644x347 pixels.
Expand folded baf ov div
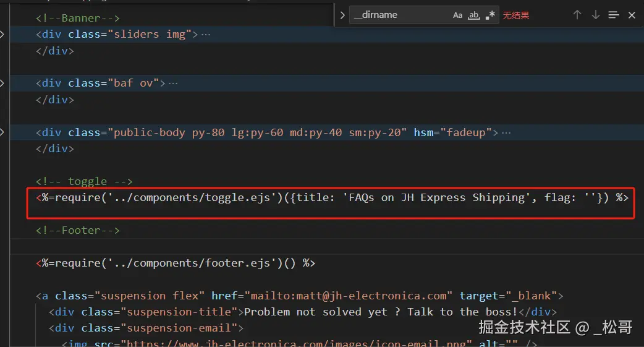(2, 83)
